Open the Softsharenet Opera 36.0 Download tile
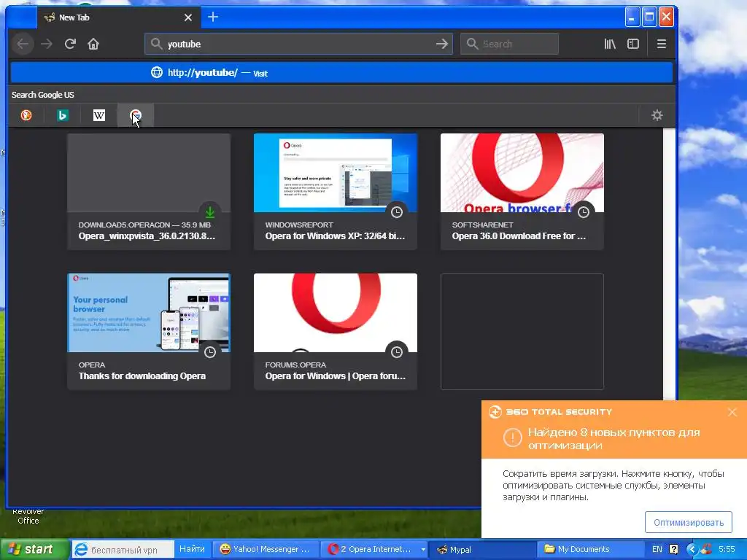The width and height of the screenshot is (747, 560). coord(522,192)
